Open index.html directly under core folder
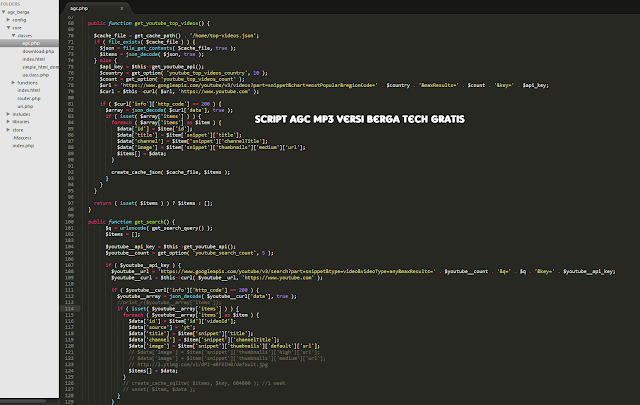The width and height of the screenshot is (640, 405). click(x=29, y=90)
